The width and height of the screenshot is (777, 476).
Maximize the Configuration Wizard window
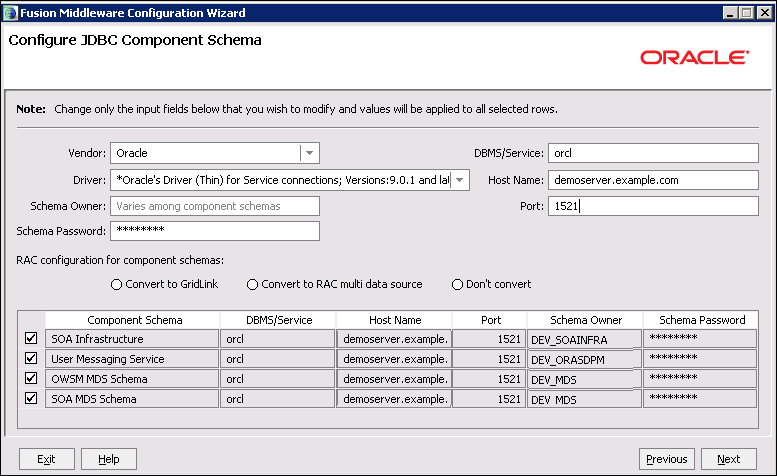click(747, 13)
